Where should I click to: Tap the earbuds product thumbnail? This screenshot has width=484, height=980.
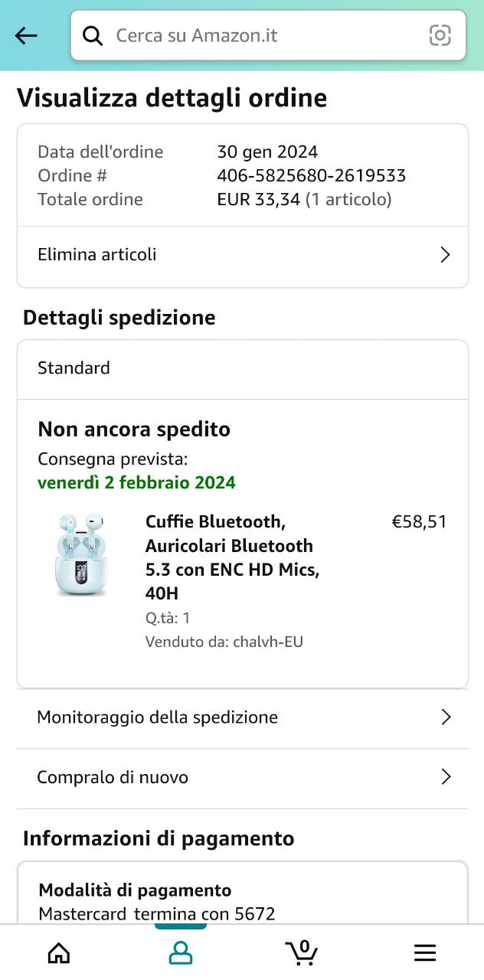coord(81,555)
